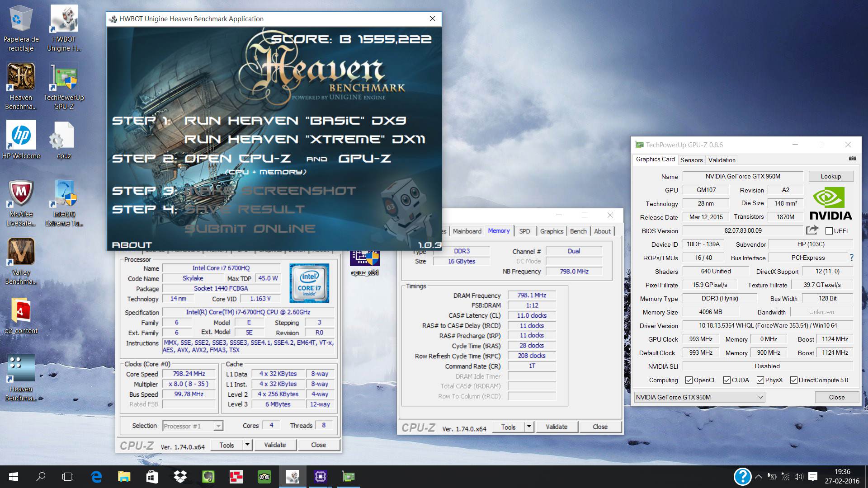This screenshot has height=488, width=868.
Task: Click Tools button in CPU-Z CPU window
Action: click(226, 445)
